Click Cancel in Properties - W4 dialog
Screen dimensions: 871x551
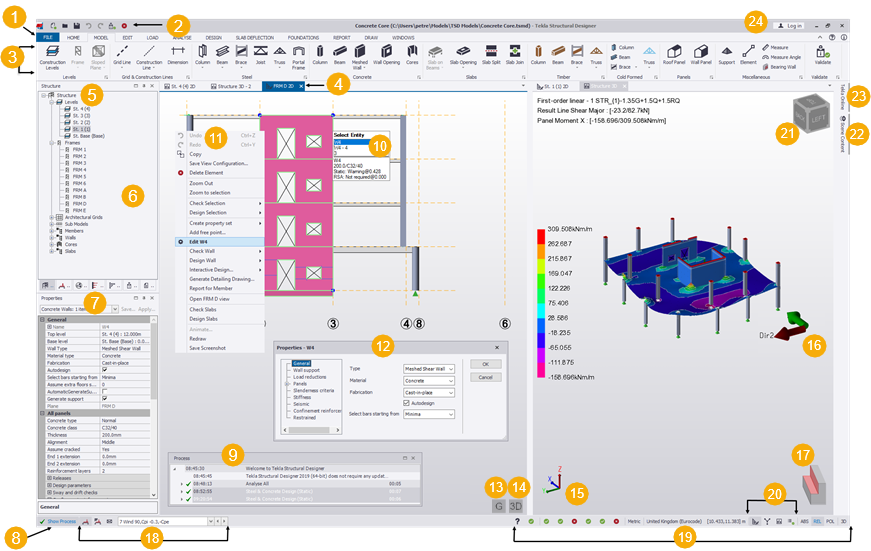tap(485, 377)
